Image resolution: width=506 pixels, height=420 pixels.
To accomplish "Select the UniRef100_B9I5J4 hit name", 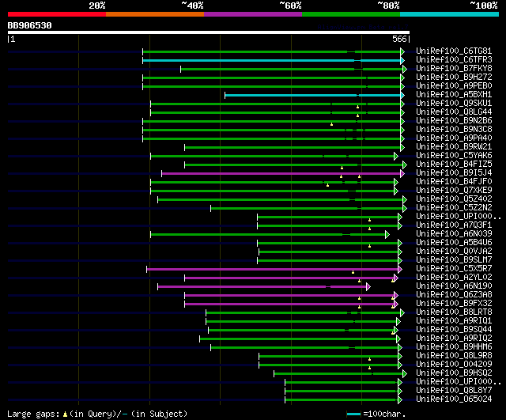I will (454, 173).
